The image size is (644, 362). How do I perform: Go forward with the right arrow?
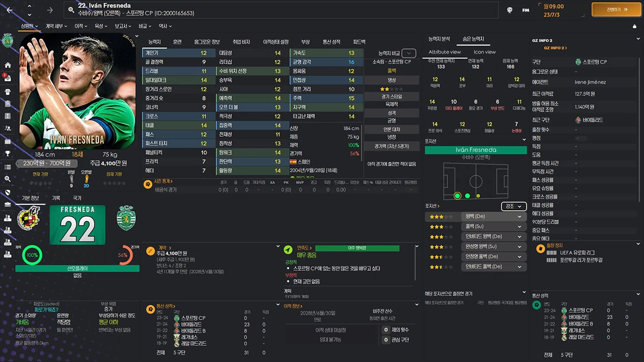point(50,10)
